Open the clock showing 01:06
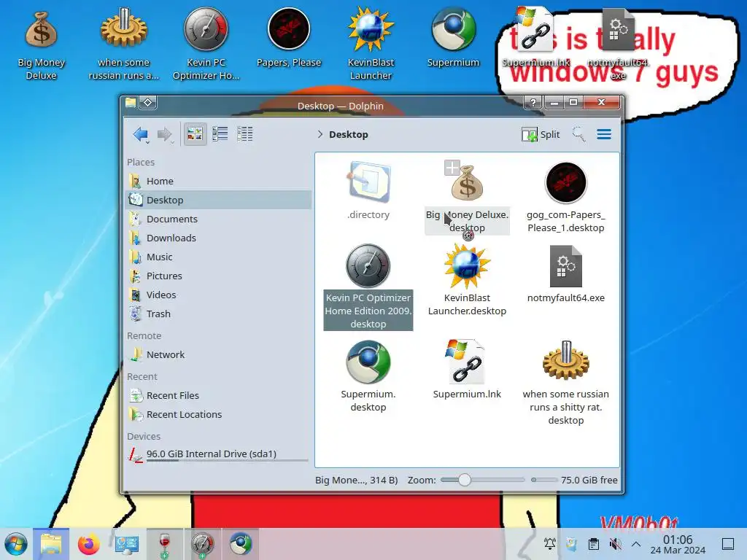 click(x=678, y=544)
